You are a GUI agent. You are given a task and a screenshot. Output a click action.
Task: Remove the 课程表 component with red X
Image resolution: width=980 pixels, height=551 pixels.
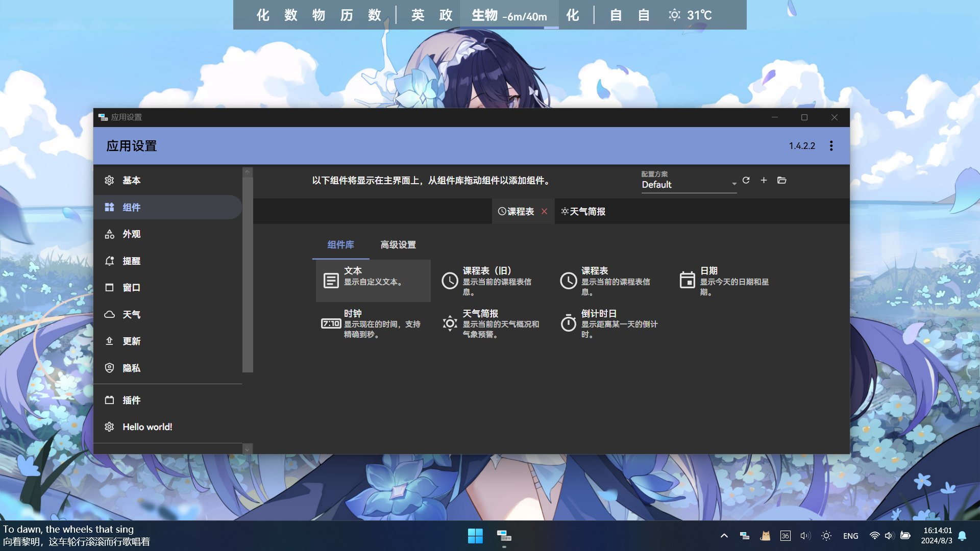(x=545, y=211)
